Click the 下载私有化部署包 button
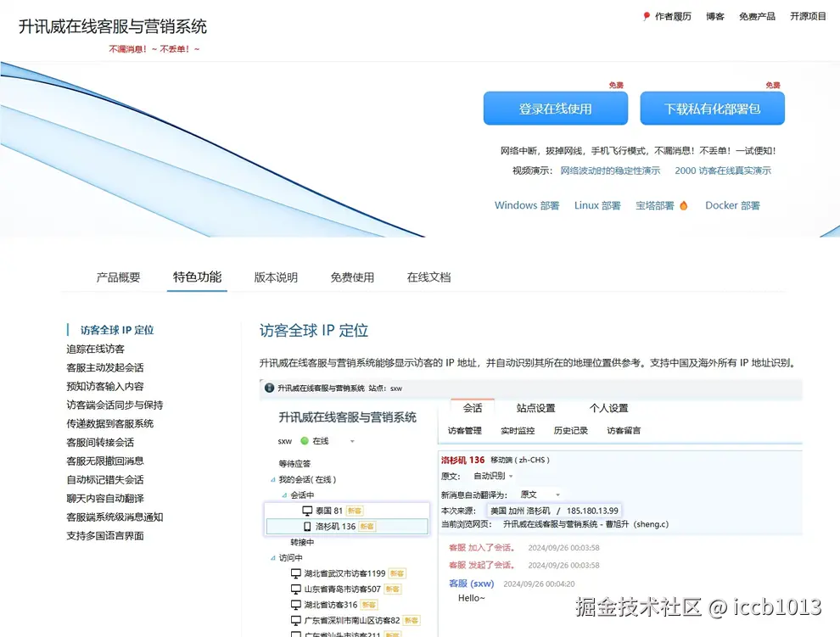840x637 pixels. [713, 109]
